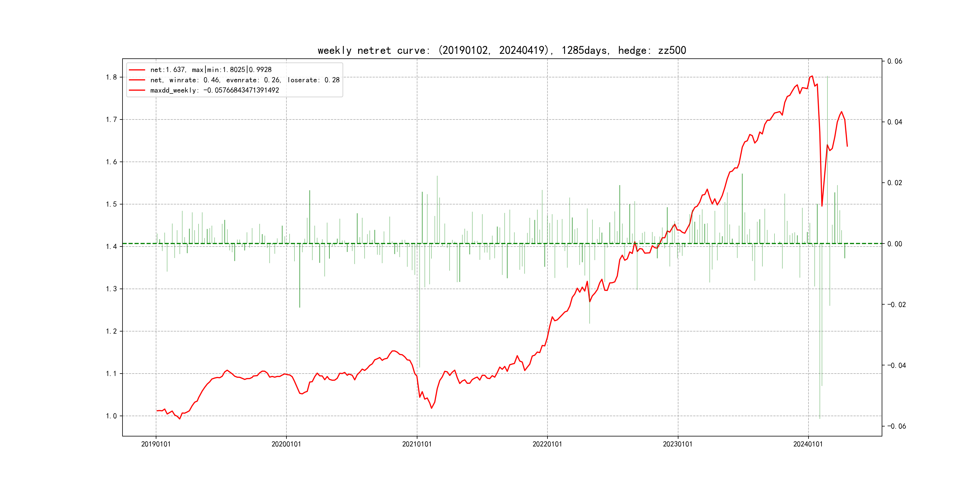Image resolution: width=980 pixels, height=490 pixels.
Task: Click the red line swatch beside net:1.637
Action: [137, 70]
